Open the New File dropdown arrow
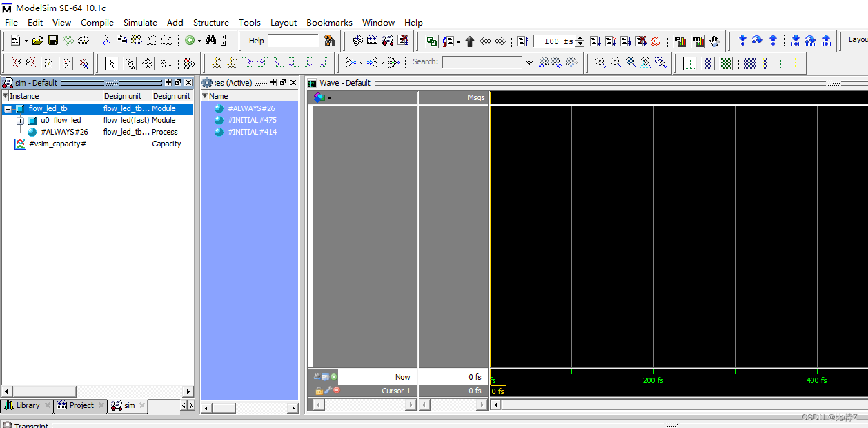Viewport: 868px width, 428px height. pos(26,40)
